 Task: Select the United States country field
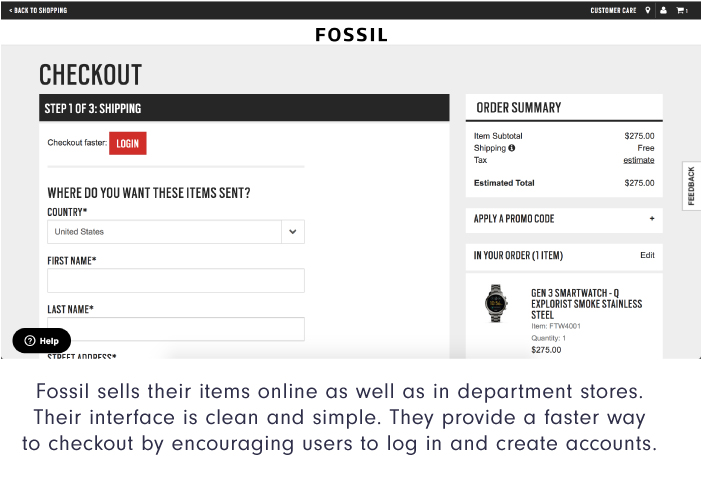(176, 232)
